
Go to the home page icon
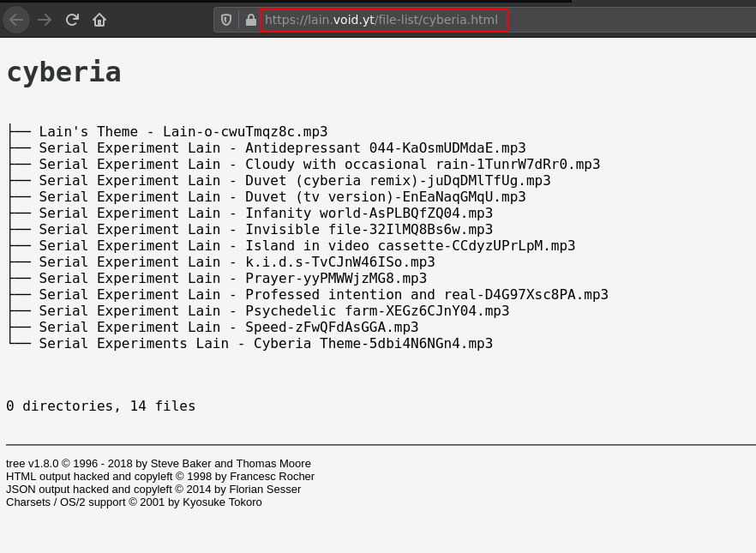99,20
